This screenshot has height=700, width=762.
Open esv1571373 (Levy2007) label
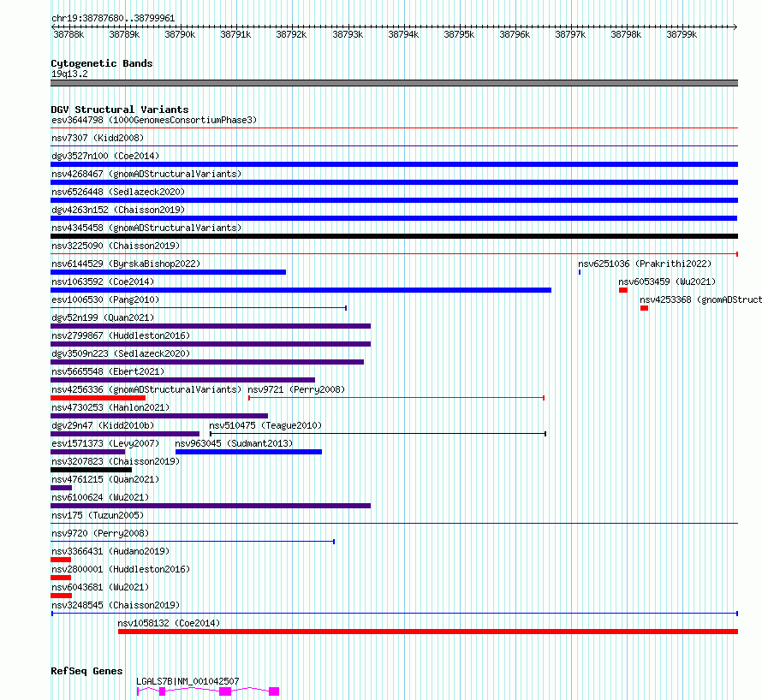(105, 443)
